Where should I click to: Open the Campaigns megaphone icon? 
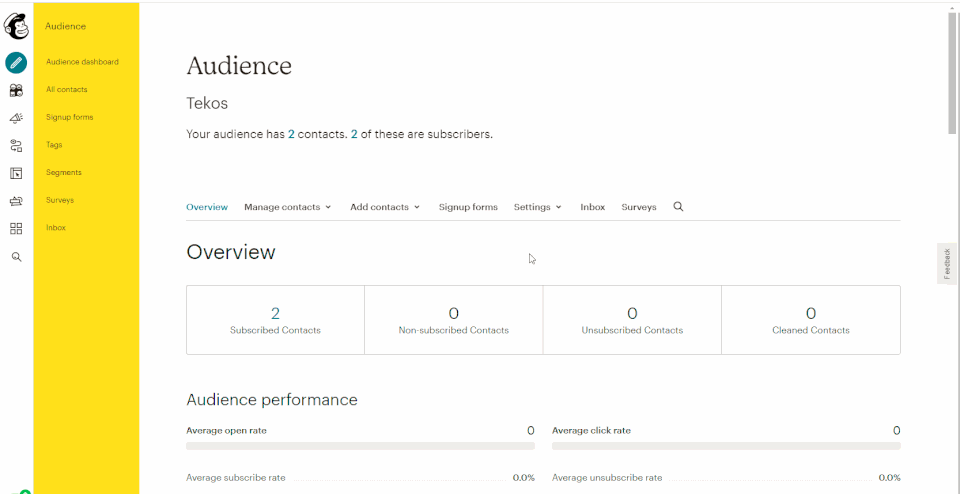16,118
